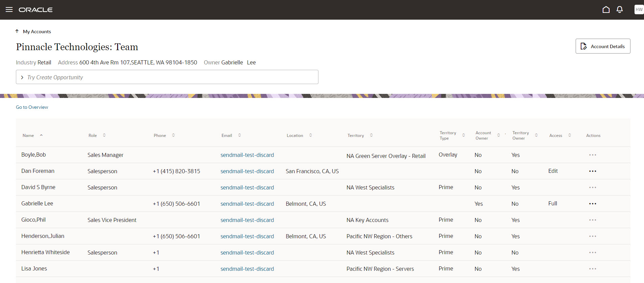Open Henderson,Julian's email link
The image size is (644, 283).
pos(247,236)
